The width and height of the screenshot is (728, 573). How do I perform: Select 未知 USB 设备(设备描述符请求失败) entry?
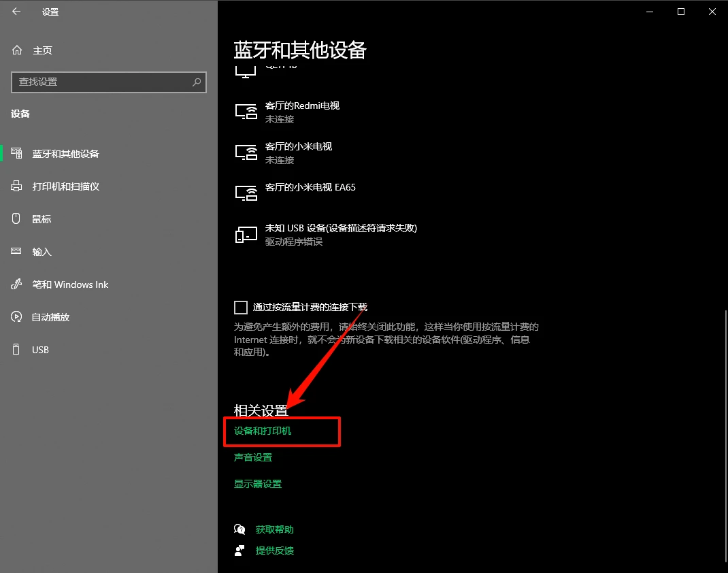click(x=341, y=228)
